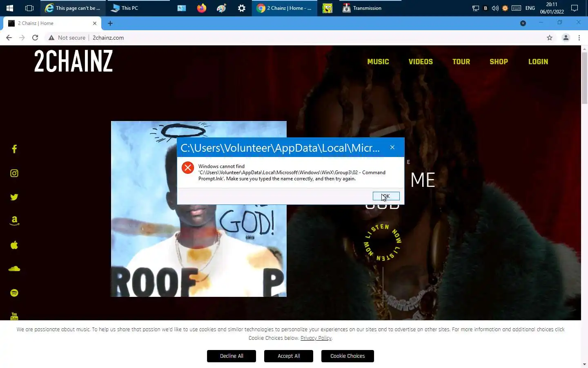This screenshot has width=588, height=368.
Task: Open the VIDEOS nav menu item
Action: tap(421, 62)
